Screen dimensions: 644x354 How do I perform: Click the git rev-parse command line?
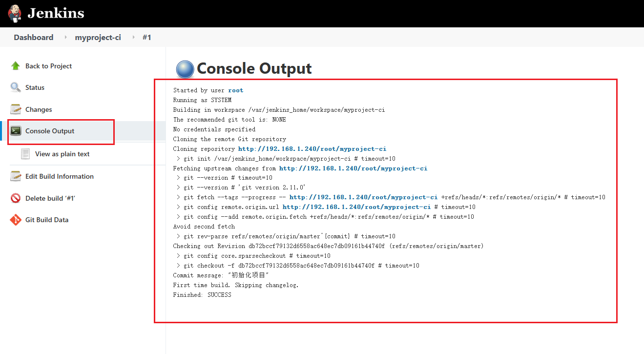pyautogui.click(x=286, y=236)
